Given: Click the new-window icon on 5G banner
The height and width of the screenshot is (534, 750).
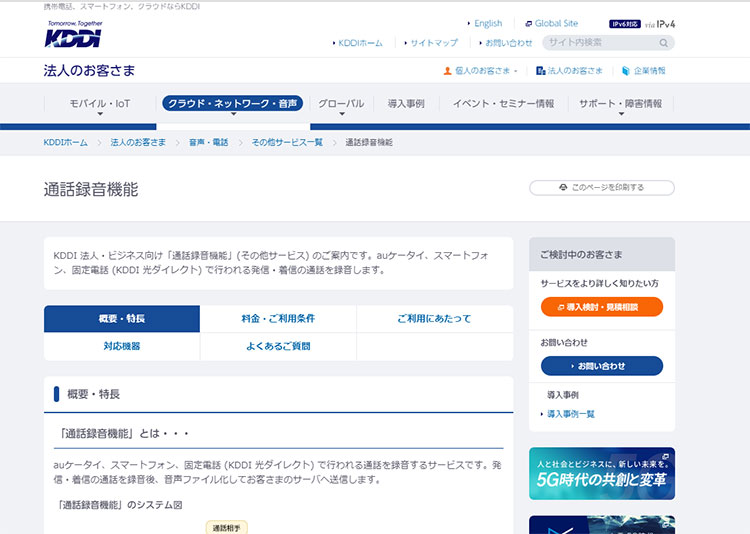Looking at the screenshot, I should 665,457.
